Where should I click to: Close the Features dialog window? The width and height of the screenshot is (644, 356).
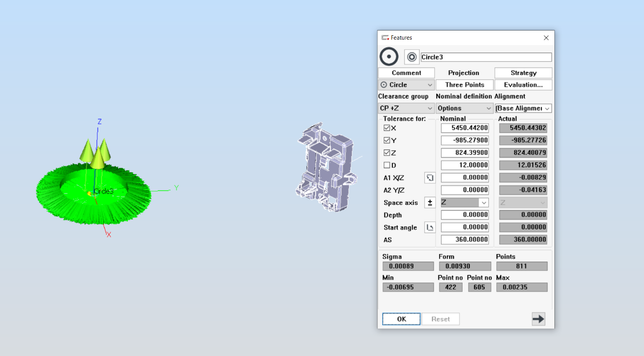coord(546,38)
